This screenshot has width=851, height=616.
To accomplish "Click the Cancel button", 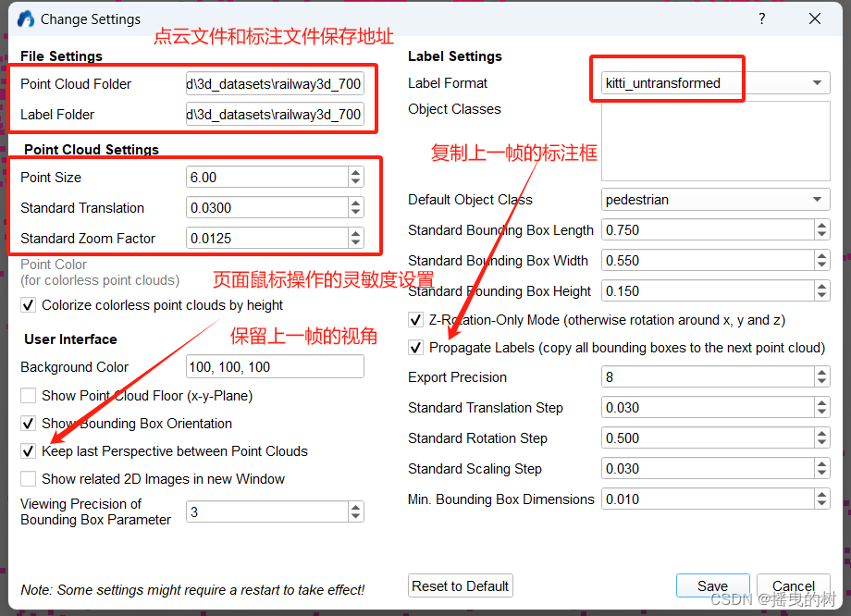I will tap(793, 585).
